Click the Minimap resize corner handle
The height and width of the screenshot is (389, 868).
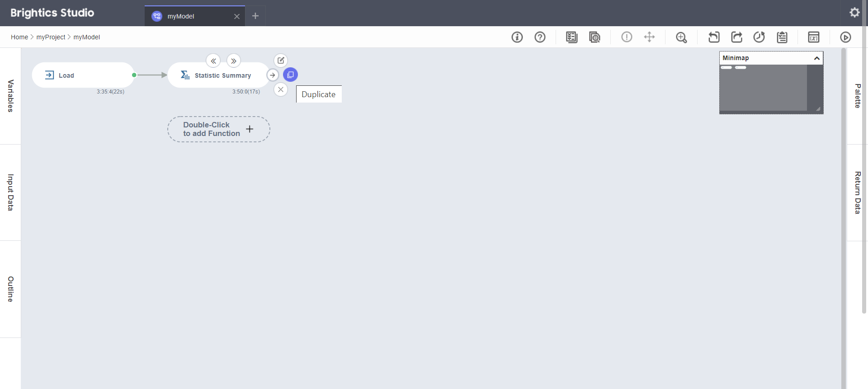818,109
